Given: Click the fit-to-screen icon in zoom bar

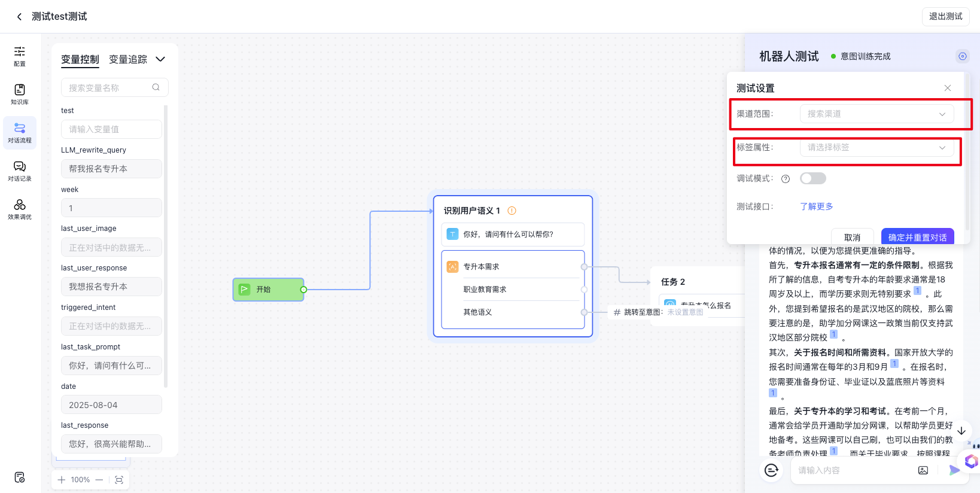Looking at the screenshot, I should coord(119,480).
